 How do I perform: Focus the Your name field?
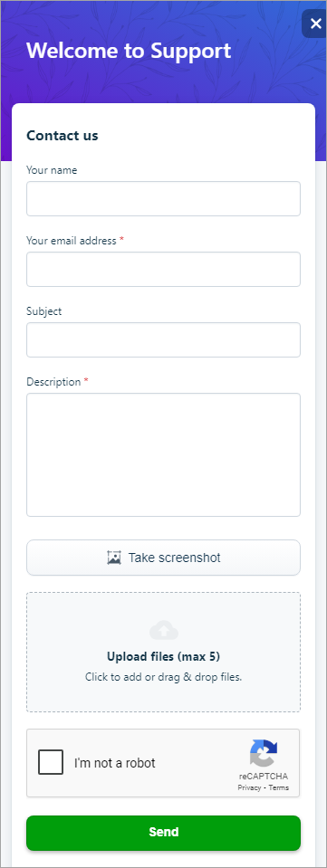click(x=163, y=198)
